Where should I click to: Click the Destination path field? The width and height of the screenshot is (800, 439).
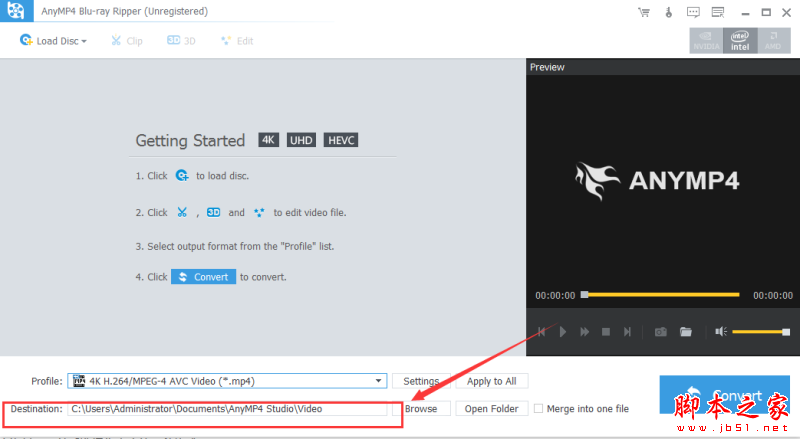click(x=227, y=409)
